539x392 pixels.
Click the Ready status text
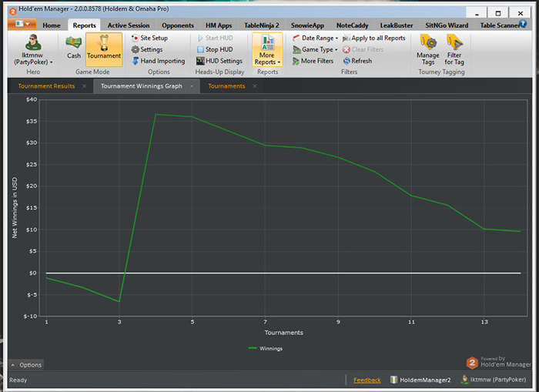coord(18,380)
